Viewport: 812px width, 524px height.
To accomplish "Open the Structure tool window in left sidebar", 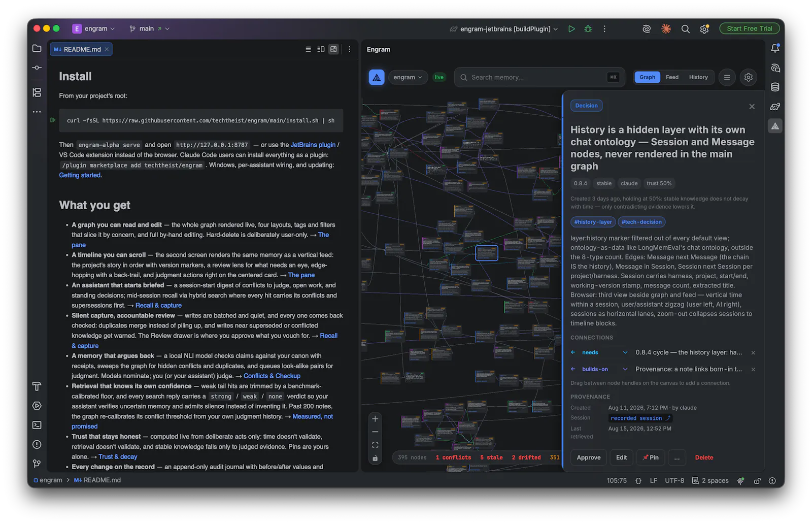I will click(x=37, y=92).
